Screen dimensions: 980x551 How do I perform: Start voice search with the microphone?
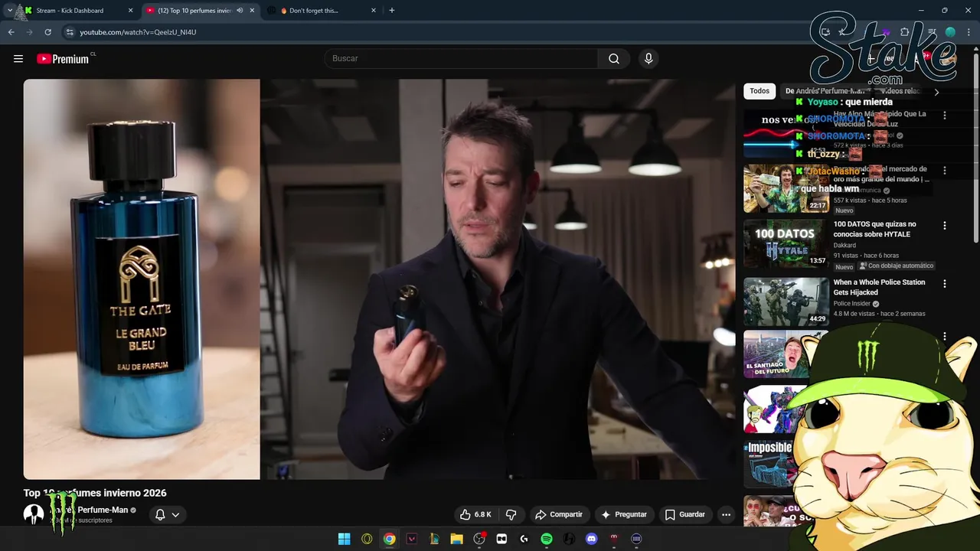click(648, 59)
